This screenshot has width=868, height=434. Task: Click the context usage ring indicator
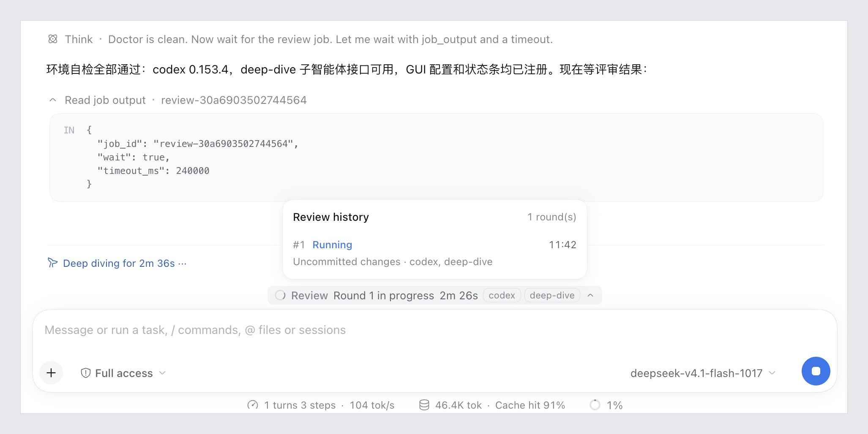(x=595, y=405)
